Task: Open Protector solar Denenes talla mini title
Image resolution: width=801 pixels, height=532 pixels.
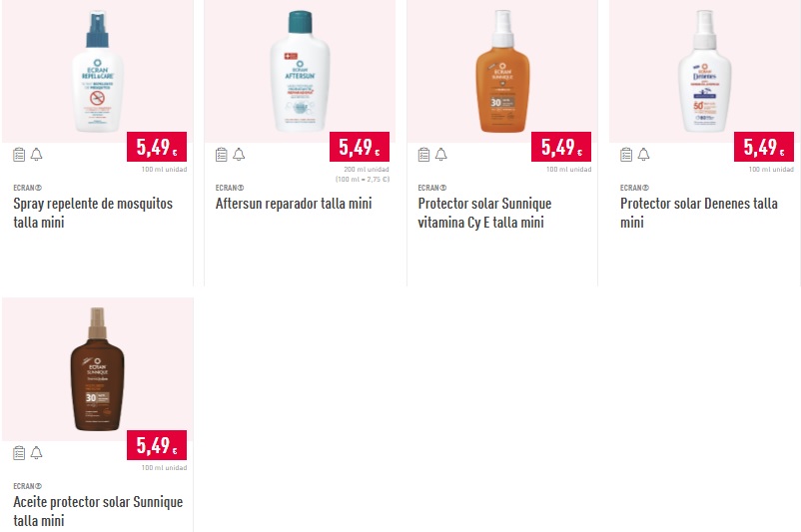Action: [699, 213]
